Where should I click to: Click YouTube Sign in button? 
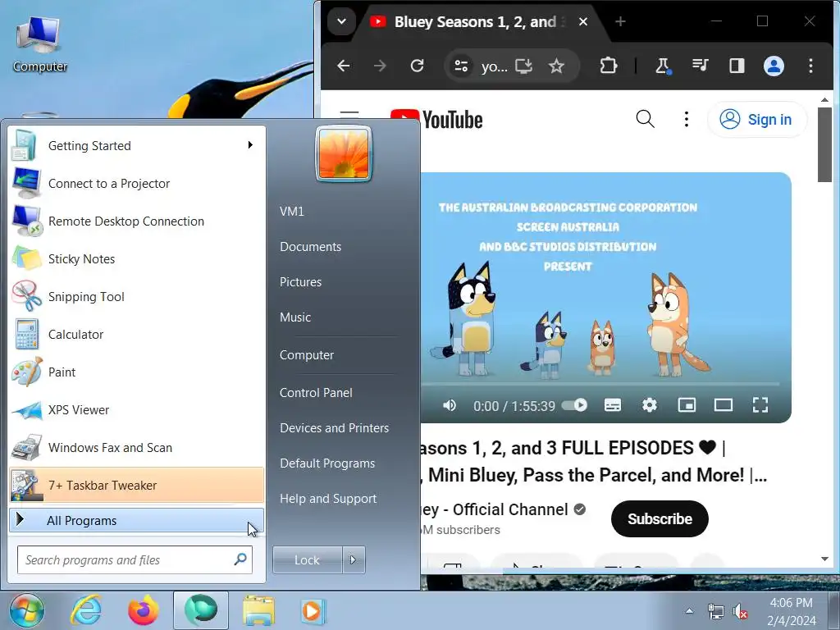pyautogui.click(x=756, y=120)
